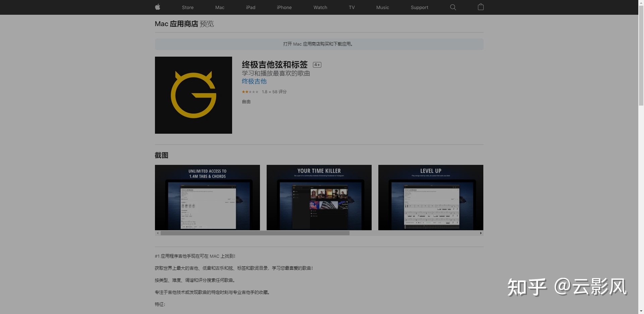
Task: Open the search magnifier icon
Action: 453,7
